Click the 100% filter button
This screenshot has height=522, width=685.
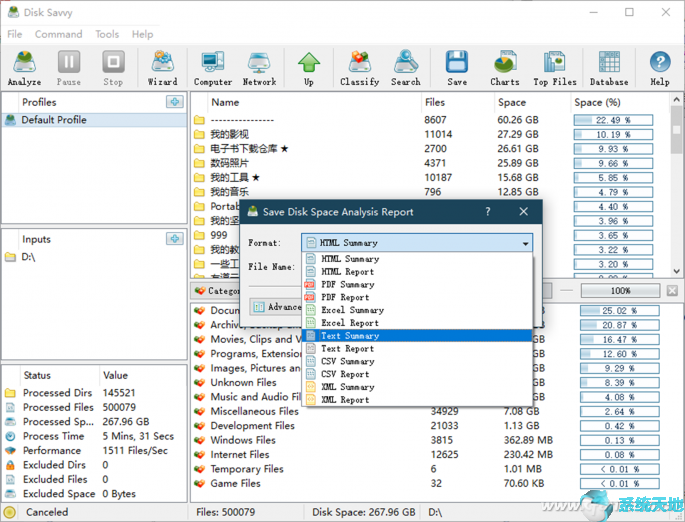[620, 290]
